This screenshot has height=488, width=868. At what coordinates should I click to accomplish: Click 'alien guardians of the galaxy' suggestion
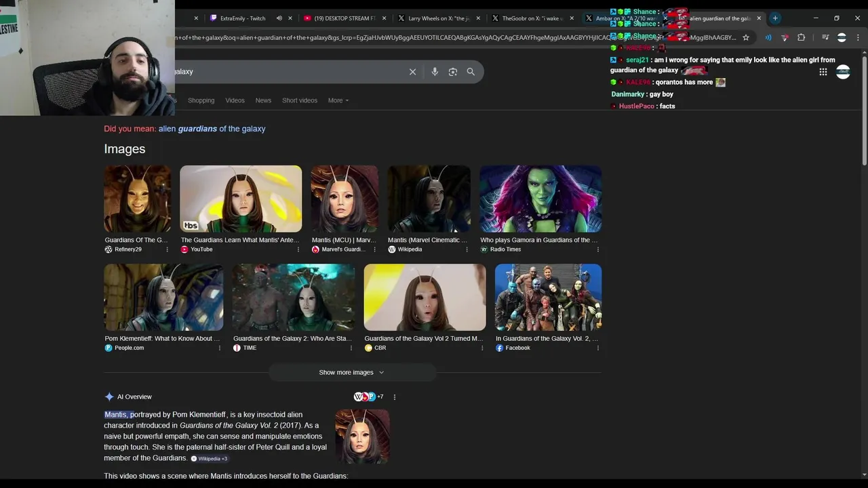pyautogui.click(x=212, y=129)
